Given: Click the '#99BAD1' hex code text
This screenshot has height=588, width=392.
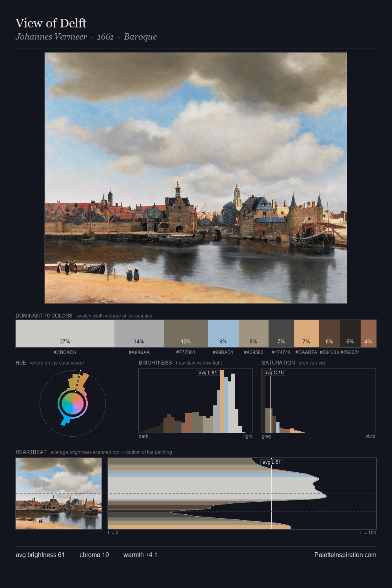Looking at the screenshot, I should click(223, 352).
